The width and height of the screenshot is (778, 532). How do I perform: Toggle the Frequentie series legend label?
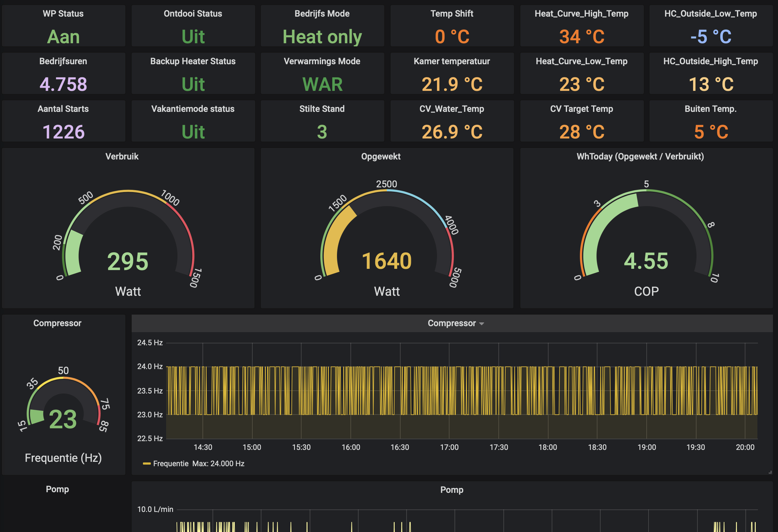pos(171,464)
